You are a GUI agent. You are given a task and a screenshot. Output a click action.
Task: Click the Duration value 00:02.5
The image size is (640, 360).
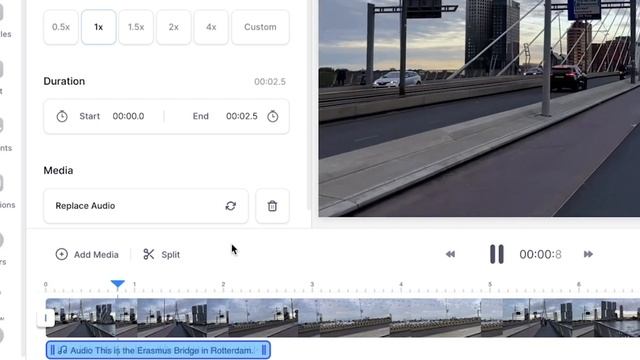coord(270,82)
